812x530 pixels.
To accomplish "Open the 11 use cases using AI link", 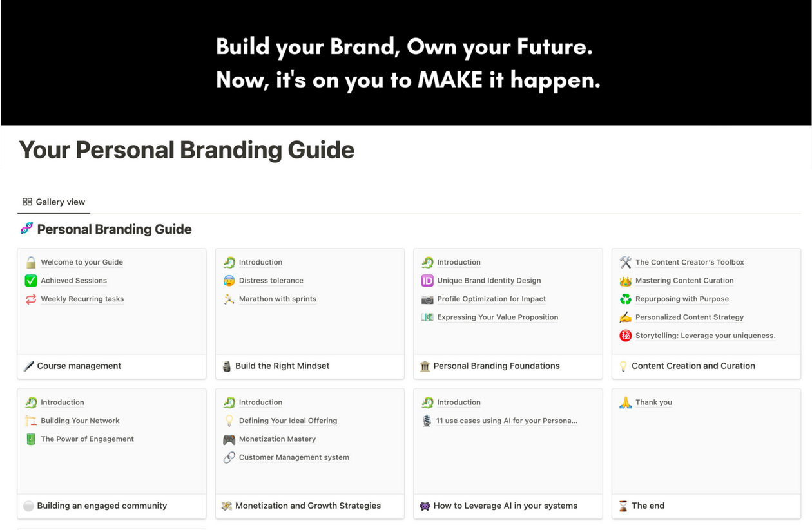I will [507, 421].
